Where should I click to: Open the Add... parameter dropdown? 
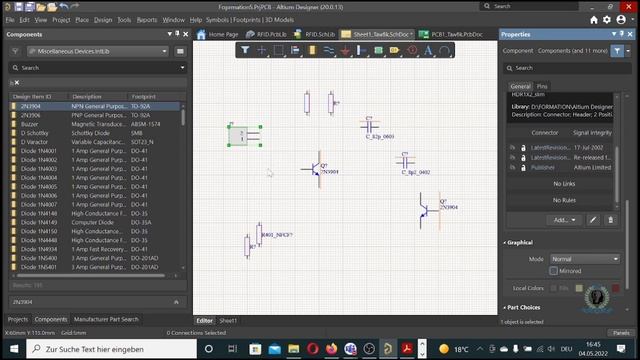[x=564, y=220]
